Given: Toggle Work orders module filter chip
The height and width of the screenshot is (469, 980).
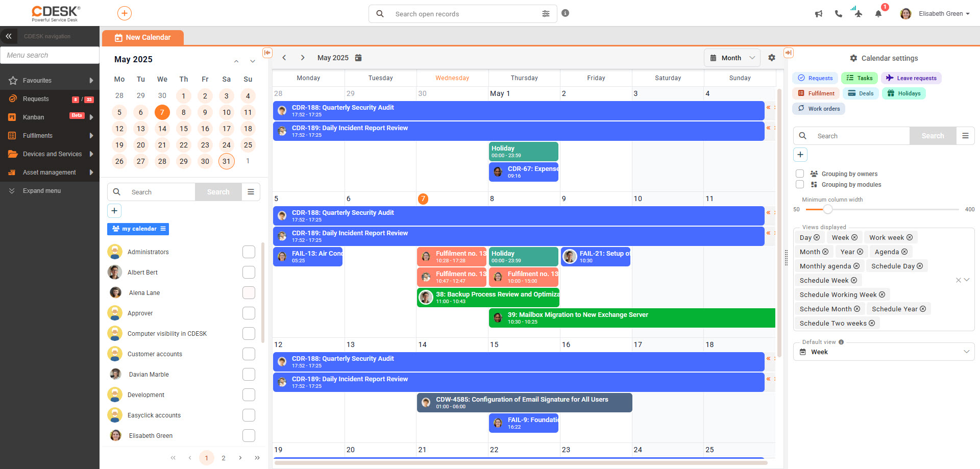Looking at the screenshot, I should pos(819,109).
